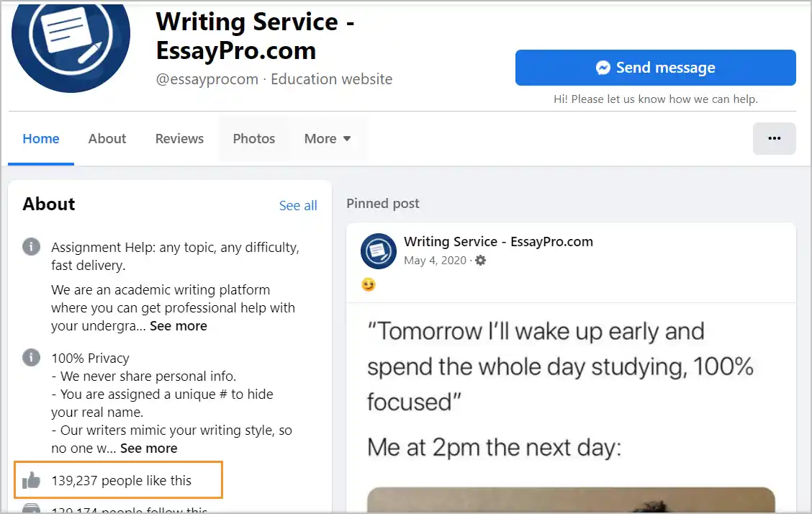Image resolution: width=812 pixels, height=514 pixels.
Task: Click the @essayprocom handle text
Action: tap(207, 79)
